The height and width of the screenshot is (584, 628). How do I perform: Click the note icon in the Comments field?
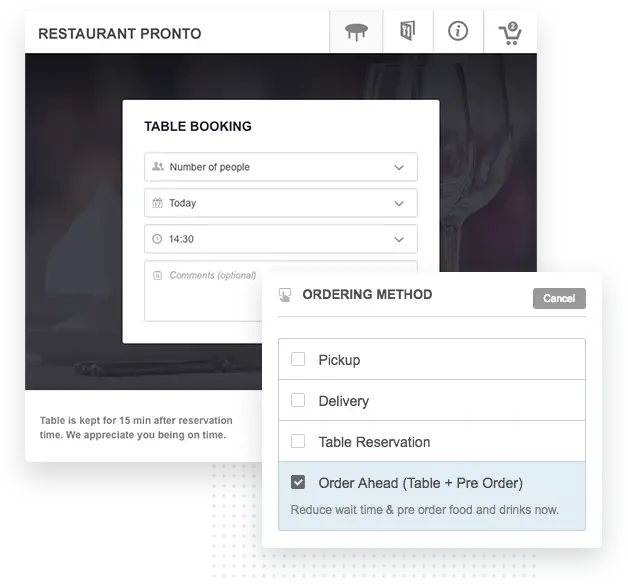coord(157,275)
